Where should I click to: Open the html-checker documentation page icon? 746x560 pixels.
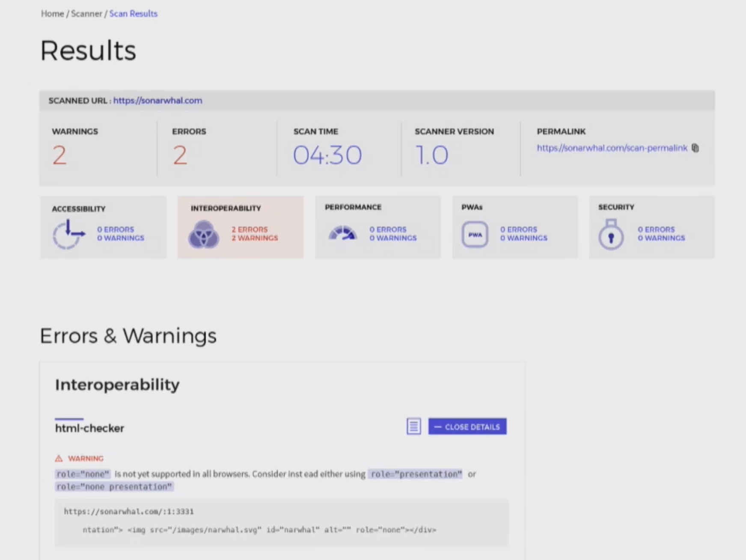[413, 427]
